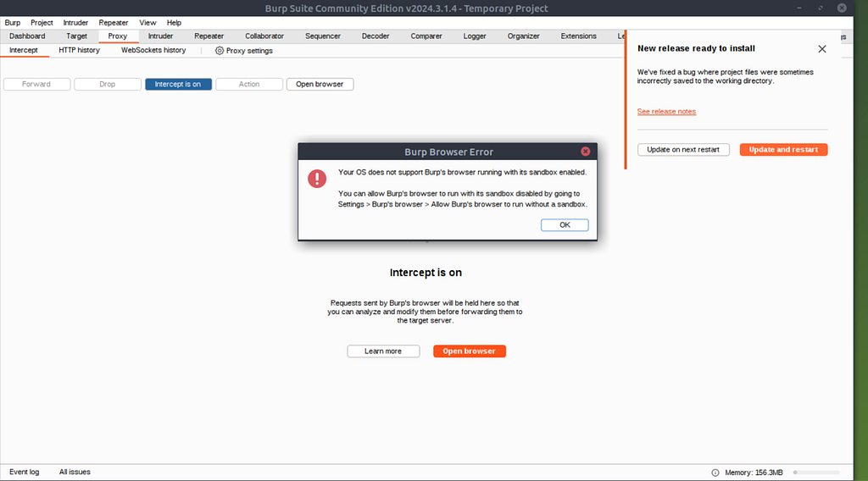Click the memory info icon
868x481 pixels.
(x=715, y=473)
